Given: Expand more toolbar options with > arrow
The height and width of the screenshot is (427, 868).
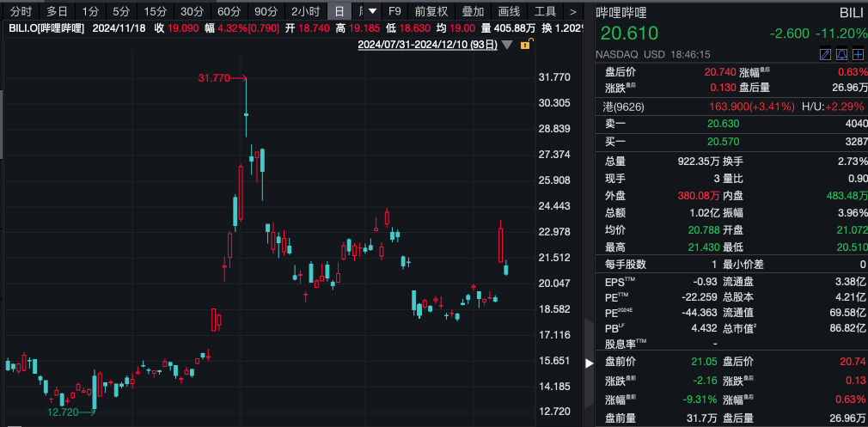Looking at the screenshot, I should 573,11.
